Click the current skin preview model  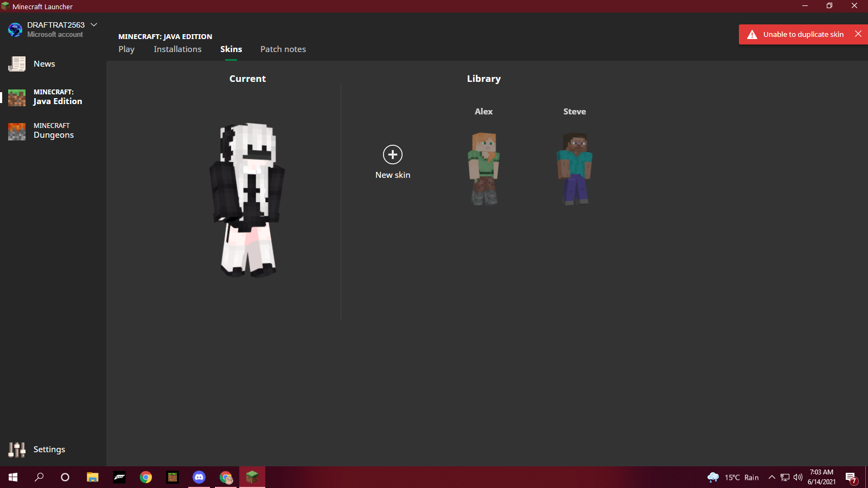pyautogui.click(x=247, y=200)
